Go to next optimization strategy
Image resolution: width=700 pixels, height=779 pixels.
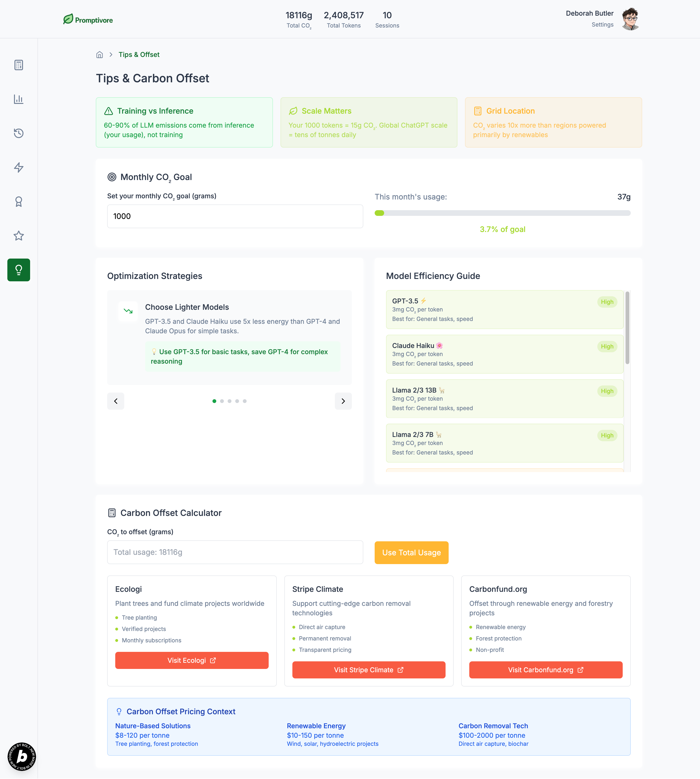tap(343, 401)
